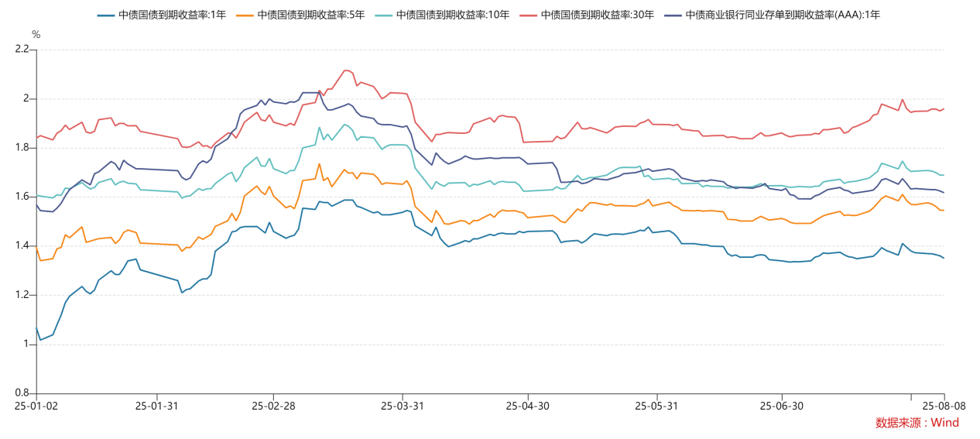
Task: Click the 25-05-31 x-axis date label
Action: (656, 406)
